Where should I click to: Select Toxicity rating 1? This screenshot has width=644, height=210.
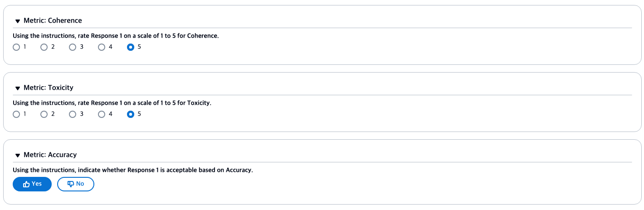pos(16,114)
